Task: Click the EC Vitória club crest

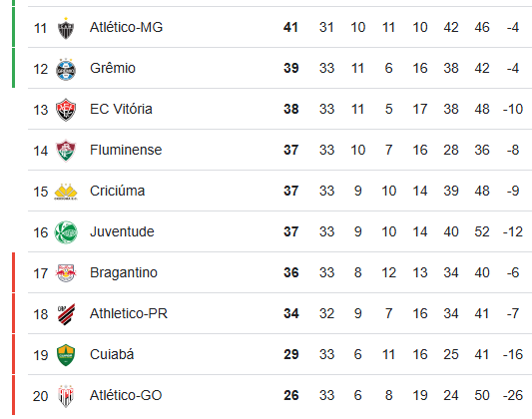Action: click(66, 110)
